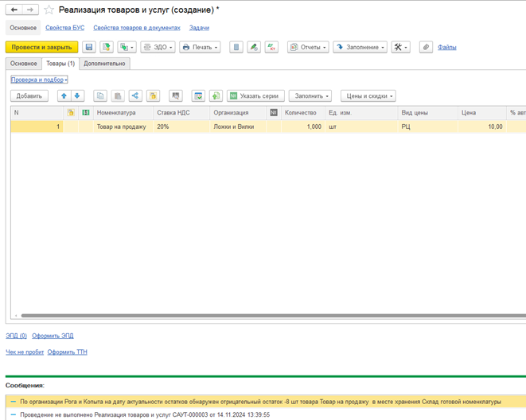Screen dimensions: 526x420
Task: Click the N column header
Action: 37,113
